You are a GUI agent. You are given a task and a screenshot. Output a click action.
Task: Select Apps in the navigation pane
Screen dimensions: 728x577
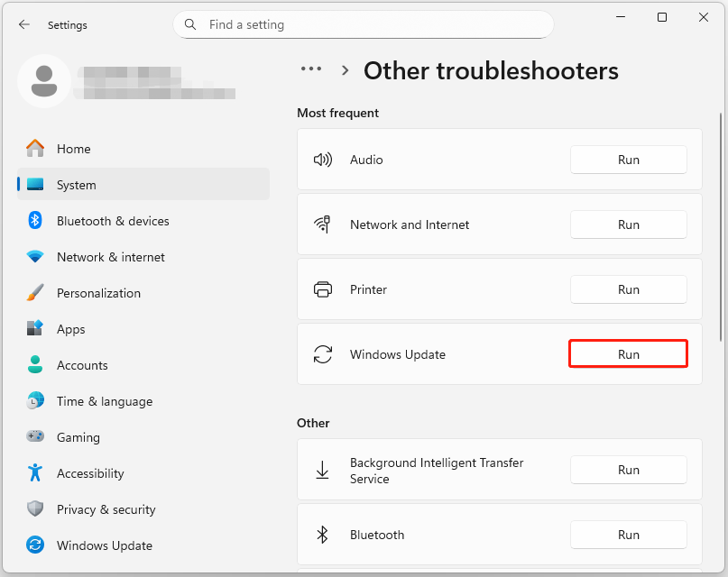(x=74, y=329)
